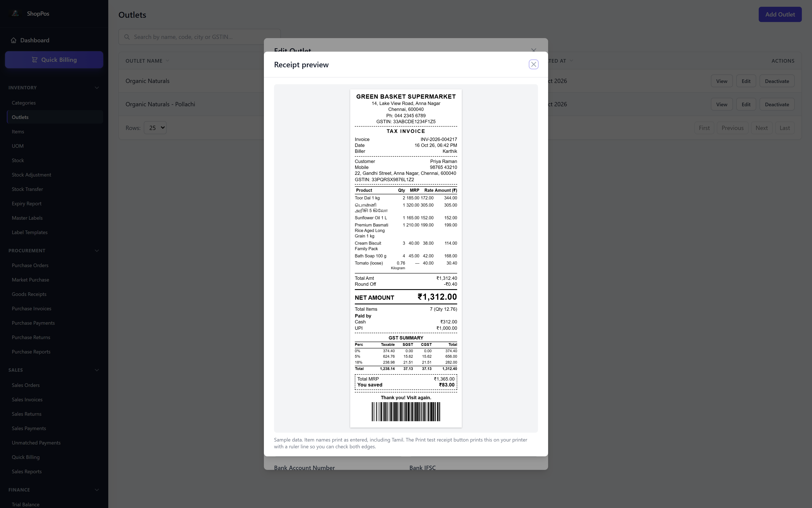Click the ShopPos logo icon
The image size is (812, 508).
click(15, 13)
